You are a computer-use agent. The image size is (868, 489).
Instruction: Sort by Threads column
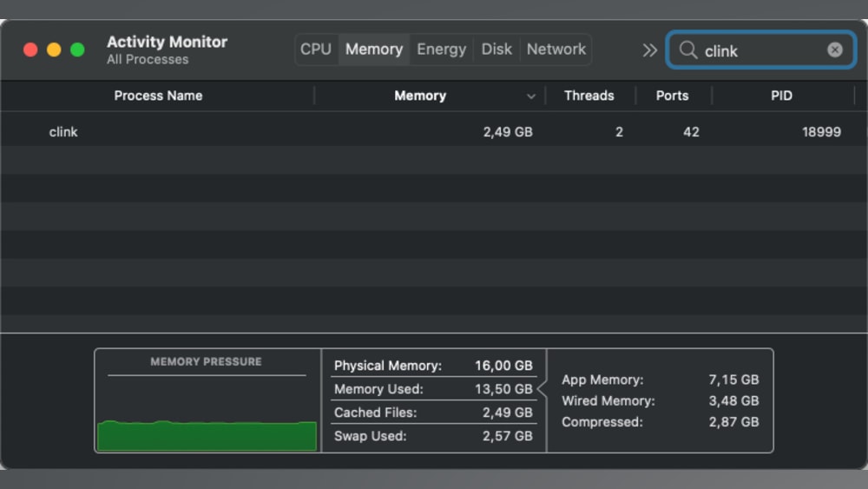589,96
